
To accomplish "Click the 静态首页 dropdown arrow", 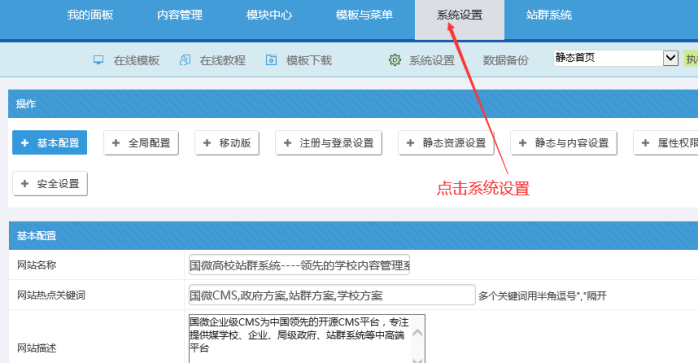I will 670,58.
